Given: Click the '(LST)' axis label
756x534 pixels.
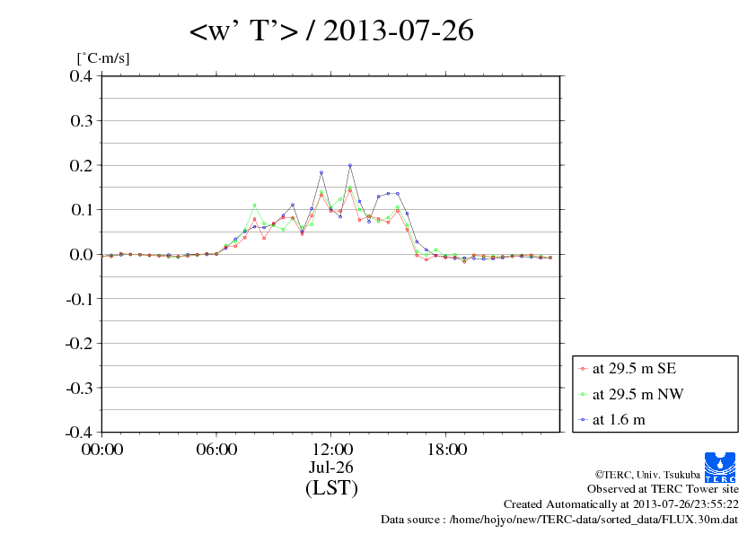Looking at the screenshot, I should pyautogui.click(x=331, y=487).
